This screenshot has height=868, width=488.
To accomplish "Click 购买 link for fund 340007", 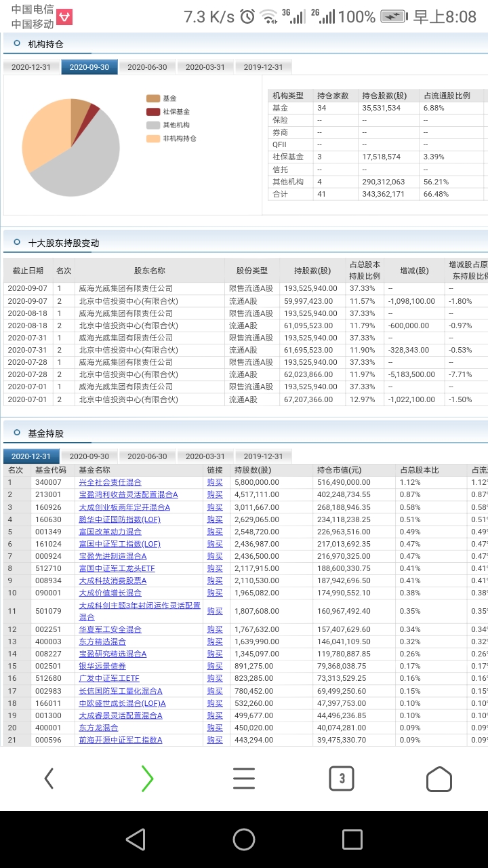I will pos(215,482).
